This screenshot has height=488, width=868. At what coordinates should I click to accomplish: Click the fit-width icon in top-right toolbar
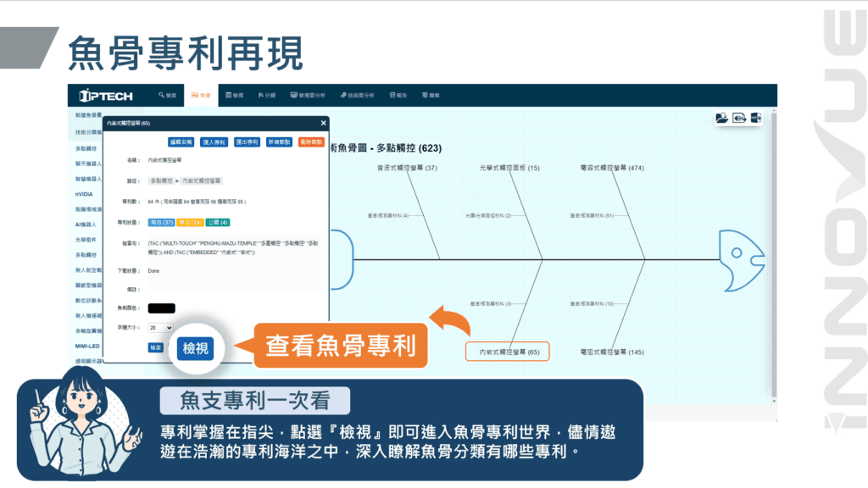tap(739, 119)
